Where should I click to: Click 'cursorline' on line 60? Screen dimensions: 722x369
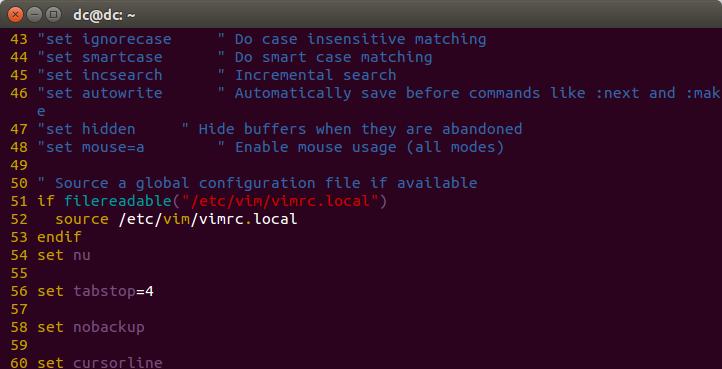click(118, 363)
